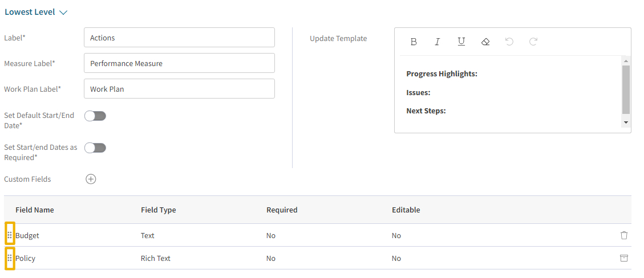Click the Next Steps line in editor
This screenshot has width=644, height=278.
[426, 111]
